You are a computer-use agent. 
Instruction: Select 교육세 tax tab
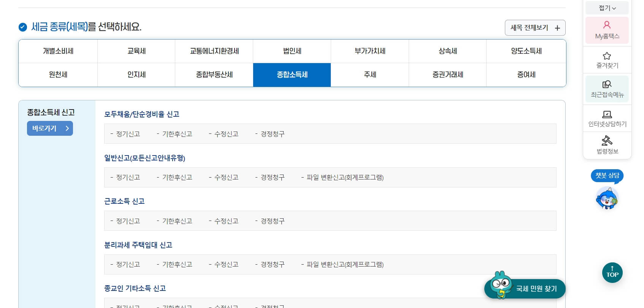[136, 51]
